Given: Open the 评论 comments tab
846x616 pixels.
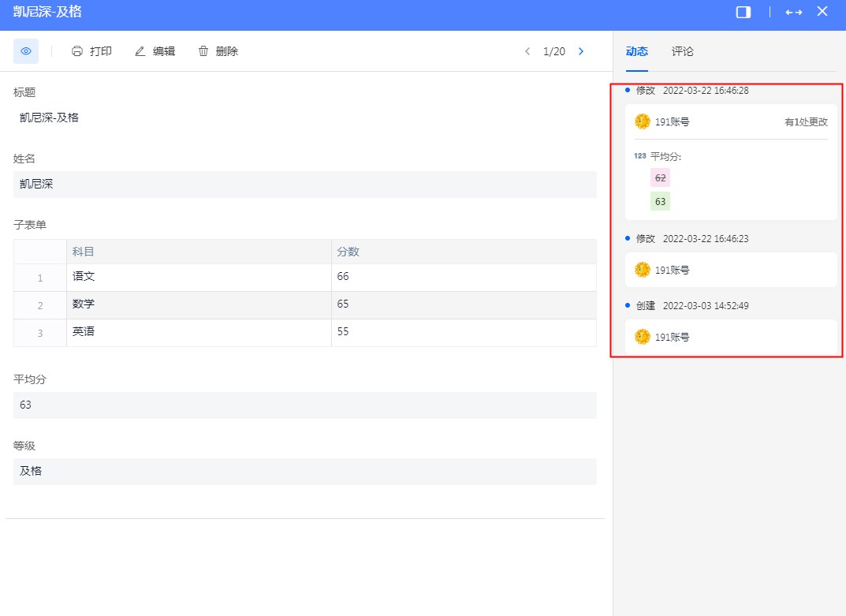Looking at the screenshot, I should pyautogui.click(x=683, y=51).
